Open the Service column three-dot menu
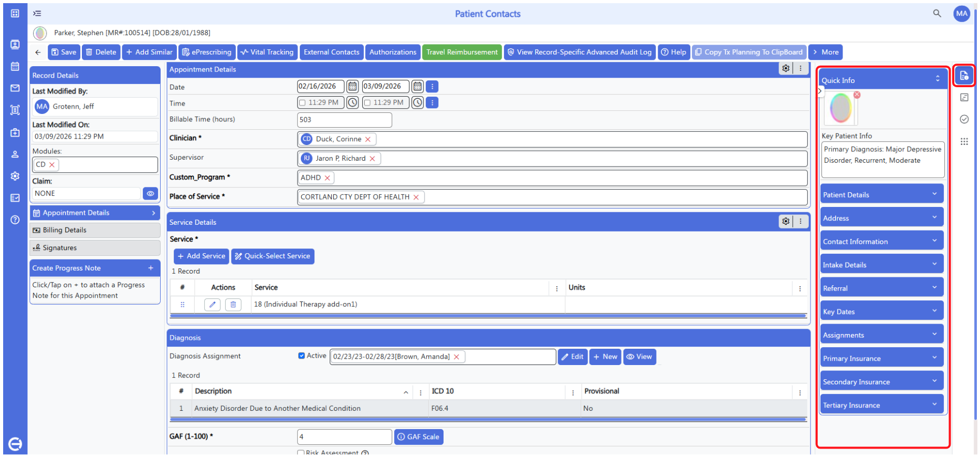Viewport: 980px width, 458px height. pyautogui.click(x=556, y=288)
